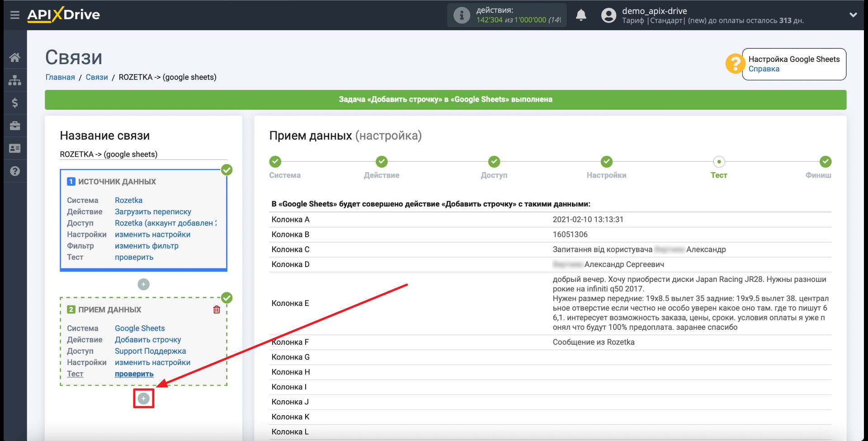Open the hamburger menu

tap(15, 15)
